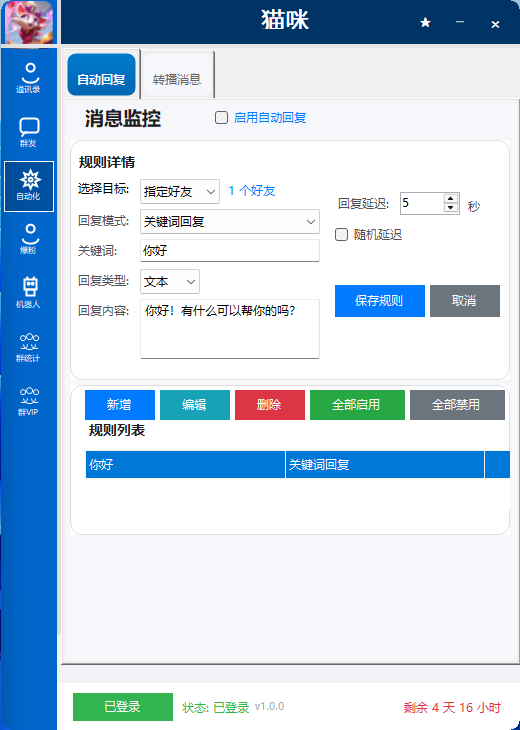
Task: Click the star favorite icon in title bar
Action: click(x=425, y=23)
